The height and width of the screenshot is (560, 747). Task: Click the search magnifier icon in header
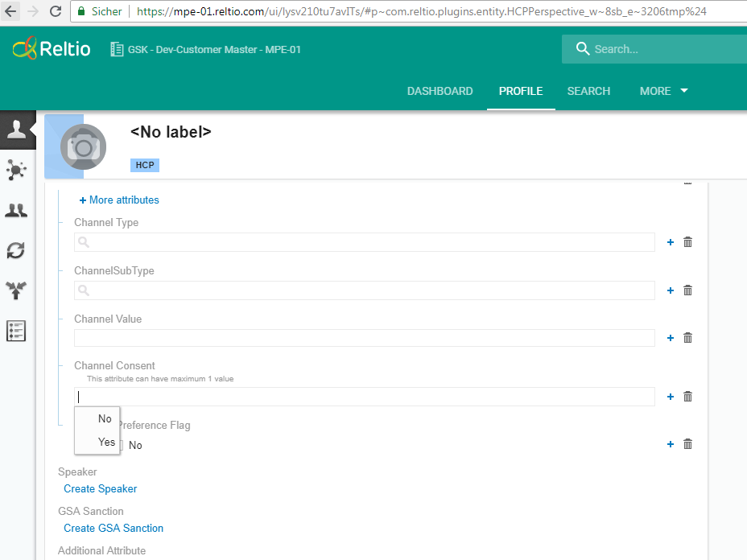583,48
